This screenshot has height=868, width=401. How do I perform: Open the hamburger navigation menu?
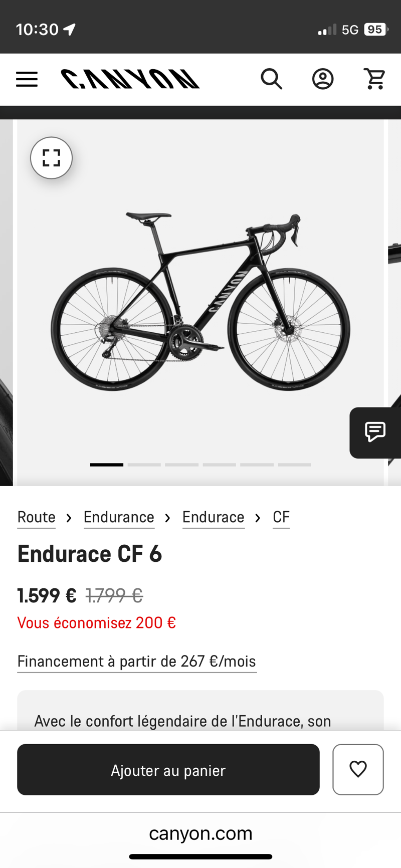[x=27, y=79]
